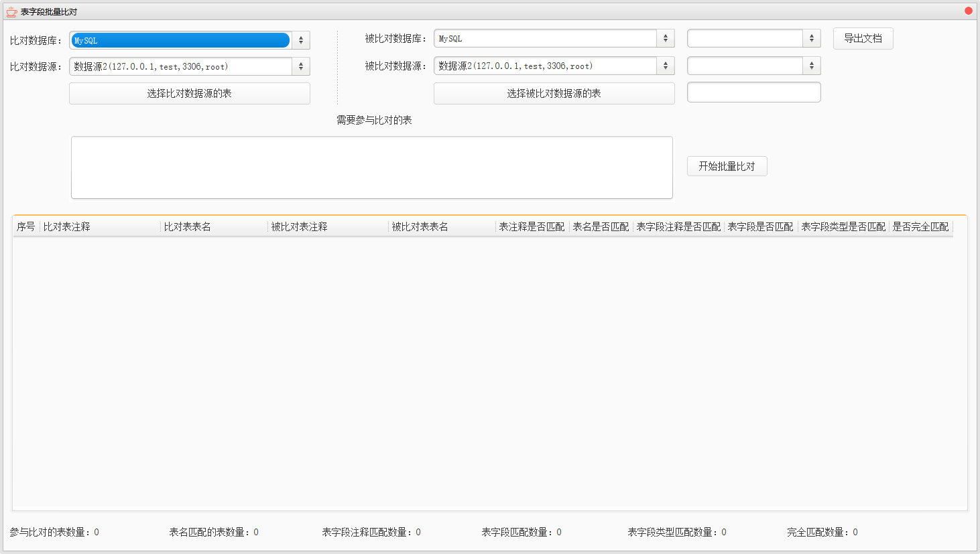Sort by the 序号 column header

click(26, 227)
